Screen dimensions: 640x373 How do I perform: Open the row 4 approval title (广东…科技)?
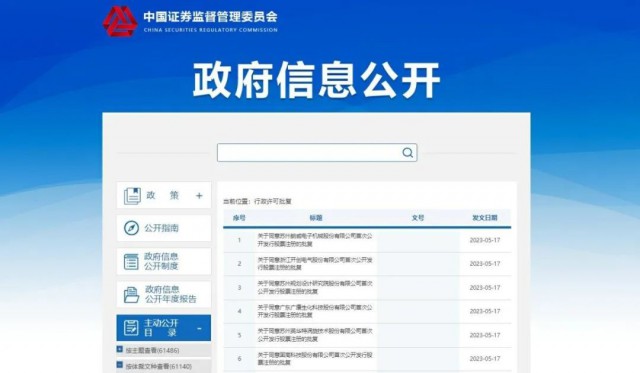(315, 311)
